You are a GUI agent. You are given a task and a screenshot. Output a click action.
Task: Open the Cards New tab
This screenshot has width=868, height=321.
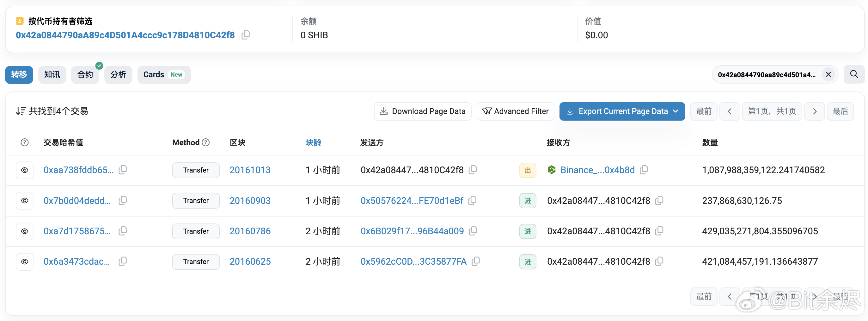(x=164, y=75)
